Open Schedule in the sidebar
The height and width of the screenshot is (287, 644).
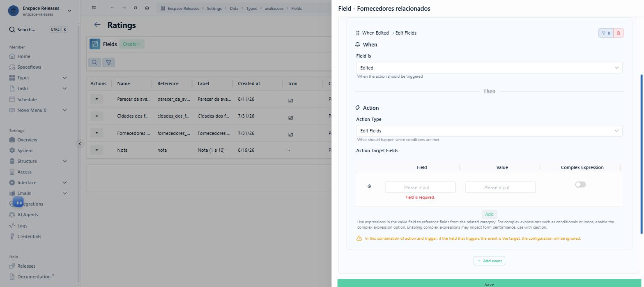(27, 100)
